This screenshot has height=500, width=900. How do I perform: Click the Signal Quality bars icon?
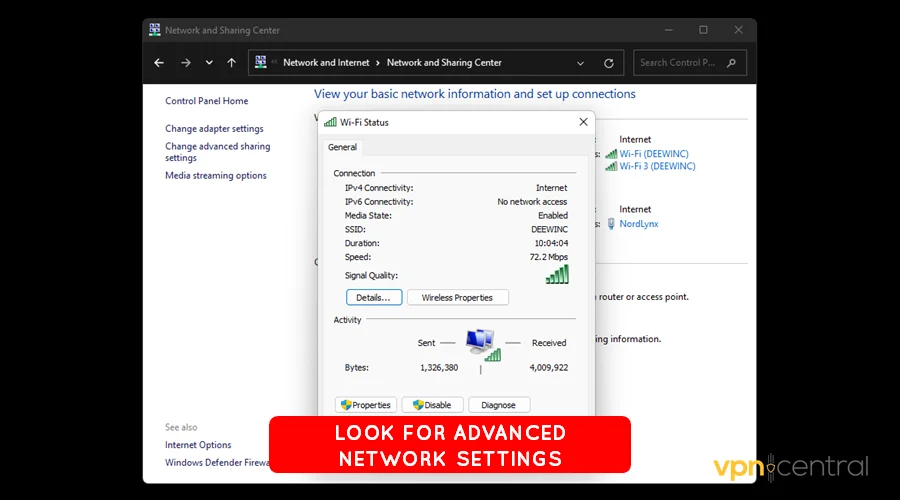[557, 274]
